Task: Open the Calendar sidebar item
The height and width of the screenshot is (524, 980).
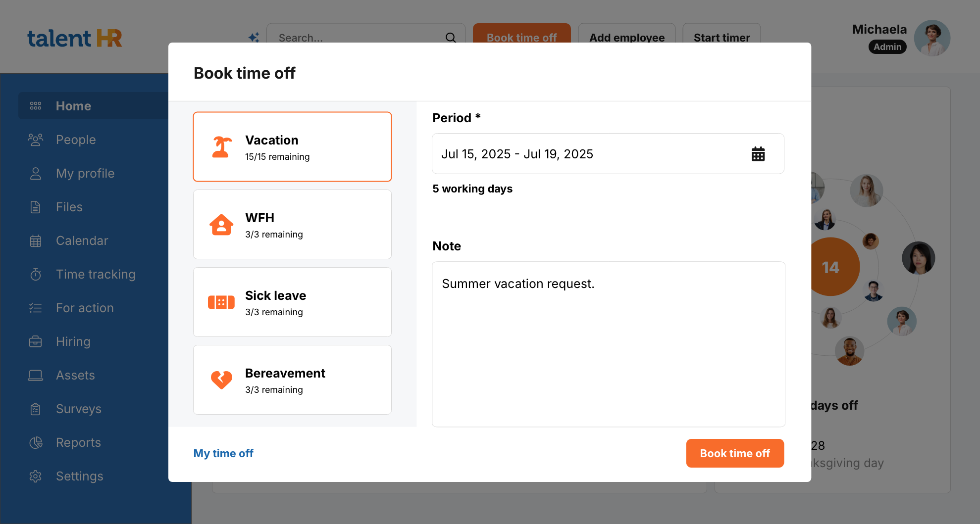Action: click(x=82, y=240)
